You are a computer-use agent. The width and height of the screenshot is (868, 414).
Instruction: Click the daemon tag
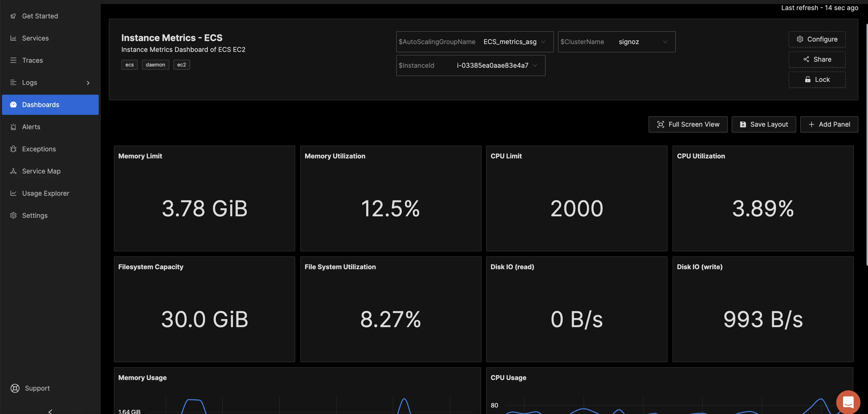click(155, 65)
